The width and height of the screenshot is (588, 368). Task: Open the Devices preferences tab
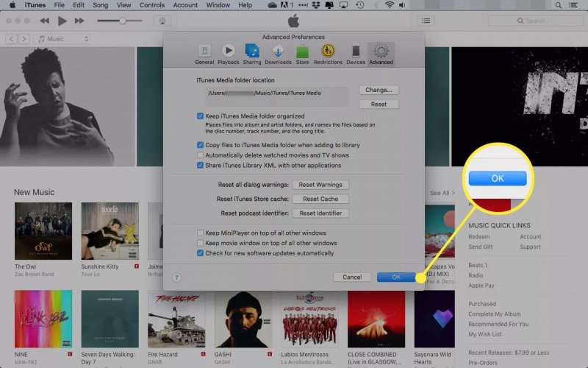[x=356, y=54]
